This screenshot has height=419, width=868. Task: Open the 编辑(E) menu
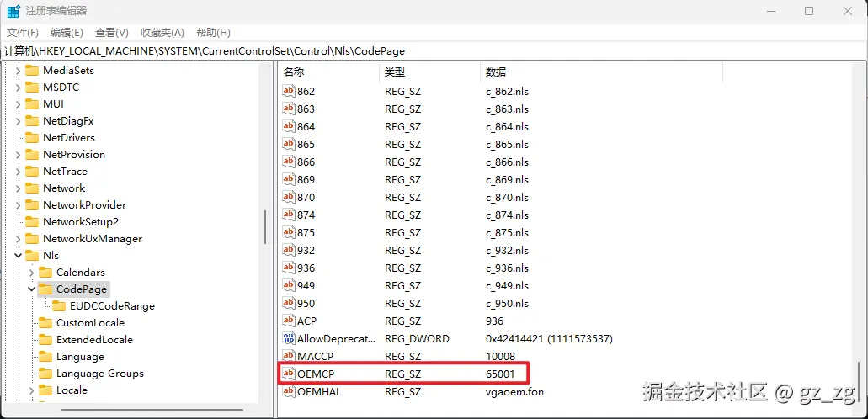[x=67, y=33]
